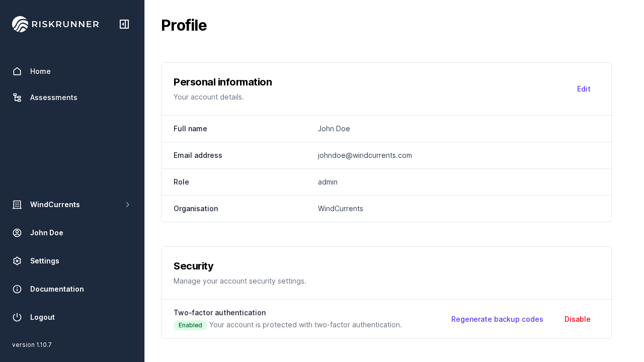Viewport: 644px width, 362px height.
Task: Open the Home menu item
Action: [x=40, y=71]
